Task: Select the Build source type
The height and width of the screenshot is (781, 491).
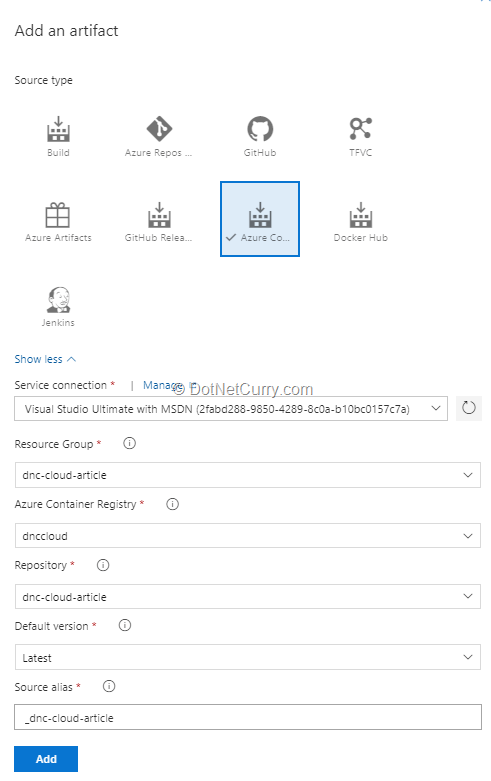Action: coord(58,135)
